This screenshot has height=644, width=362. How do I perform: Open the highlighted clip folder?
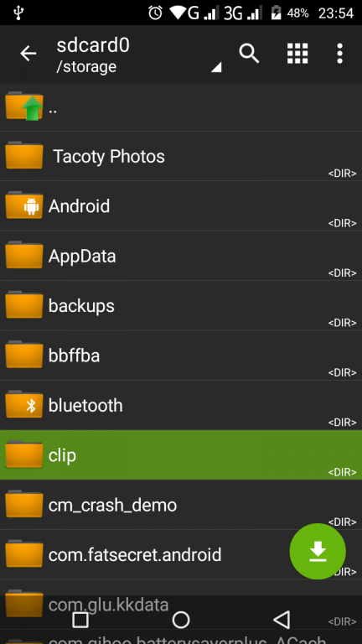point(181,454)
